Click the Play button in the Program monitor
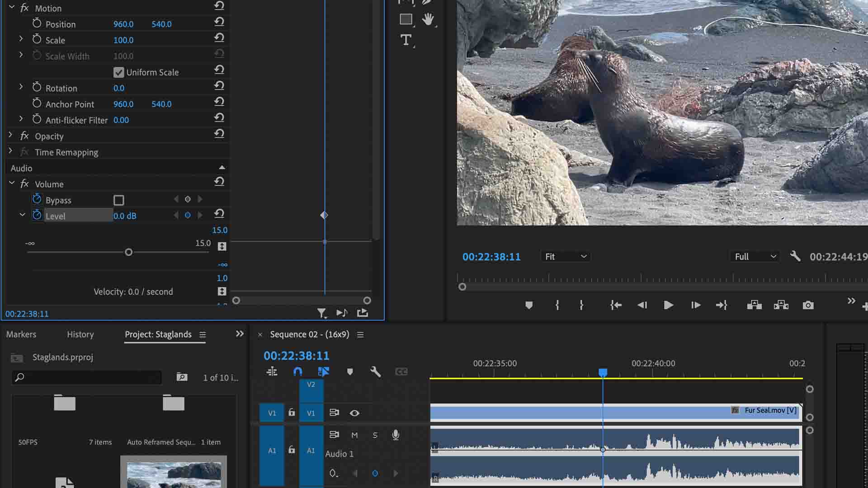The width and height of the screenshot is (868, 488). 668,305
